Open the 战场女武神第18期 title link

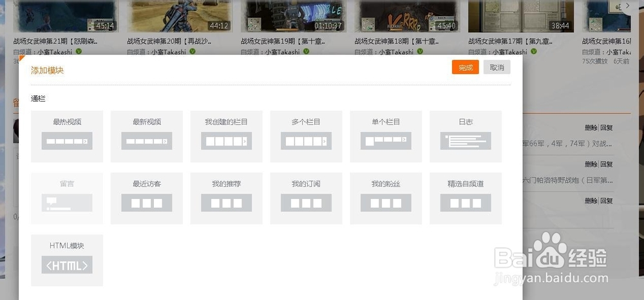click(x=397, y=41)
